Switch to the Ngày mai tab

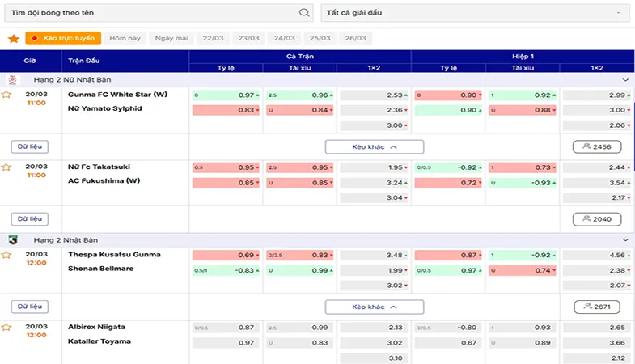pyautogui.click(x=171, y=38)
